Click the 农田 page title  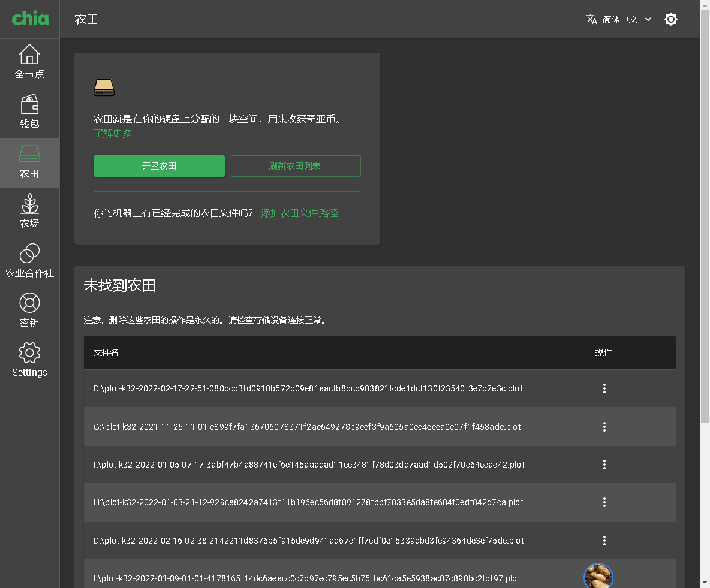click(x=86, y=19)
